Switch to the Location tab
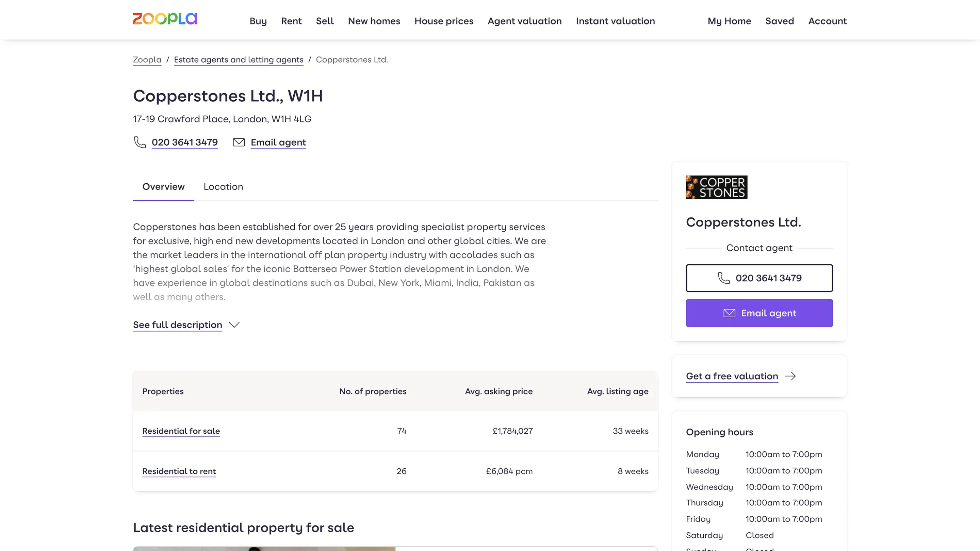This screenshot has height=551, width=980. click(223, 187)
